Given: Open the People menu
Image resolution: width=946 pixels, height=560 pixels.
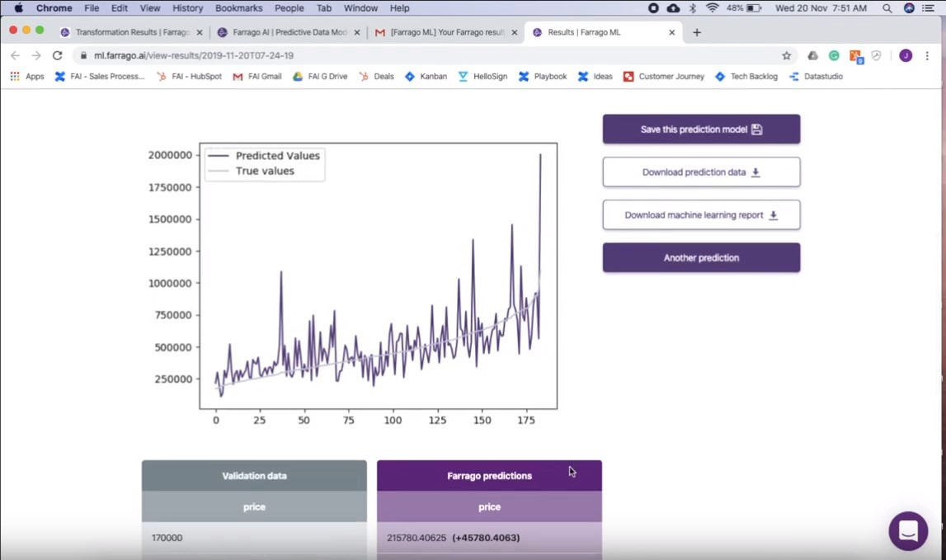Looking at the screenshot, I should 289,8.
